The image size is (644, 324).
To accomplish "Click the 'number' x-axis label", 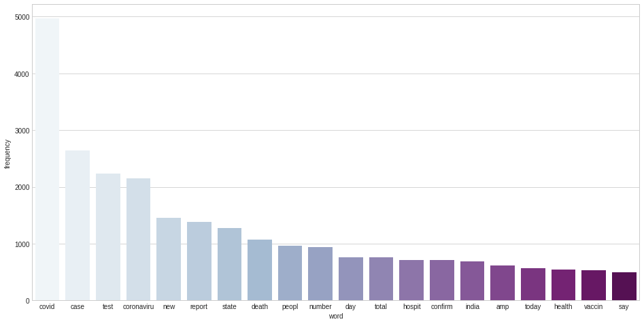I will tap(320, 307).
